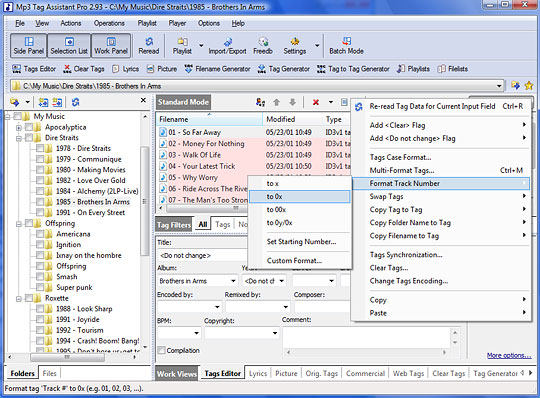Refresh the folder tree
Viewport: 540px width, 398px height.
(x=75, y=102)
